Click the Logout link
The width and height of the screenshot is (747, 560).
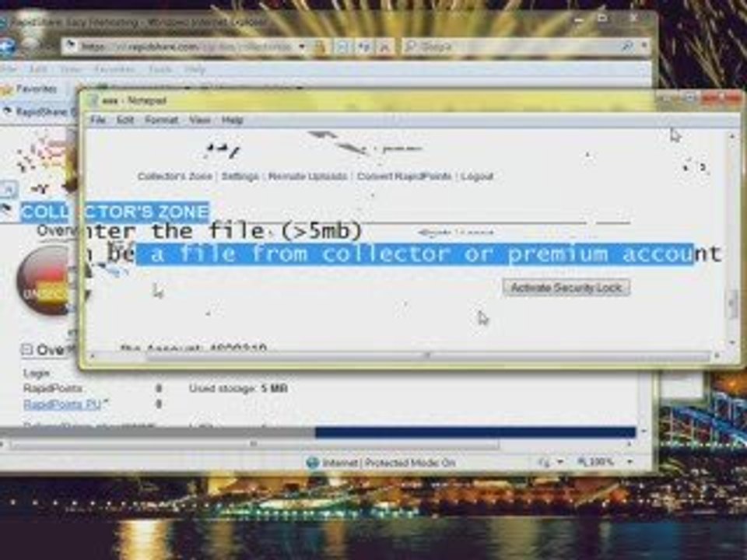point(477,177)
